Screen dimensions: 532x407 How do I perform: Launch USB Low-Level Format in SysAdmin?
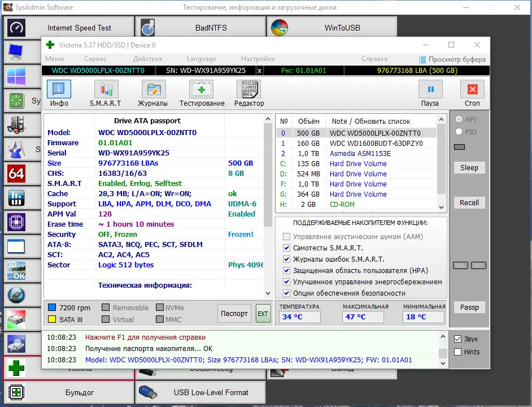[x=200, y=392]
